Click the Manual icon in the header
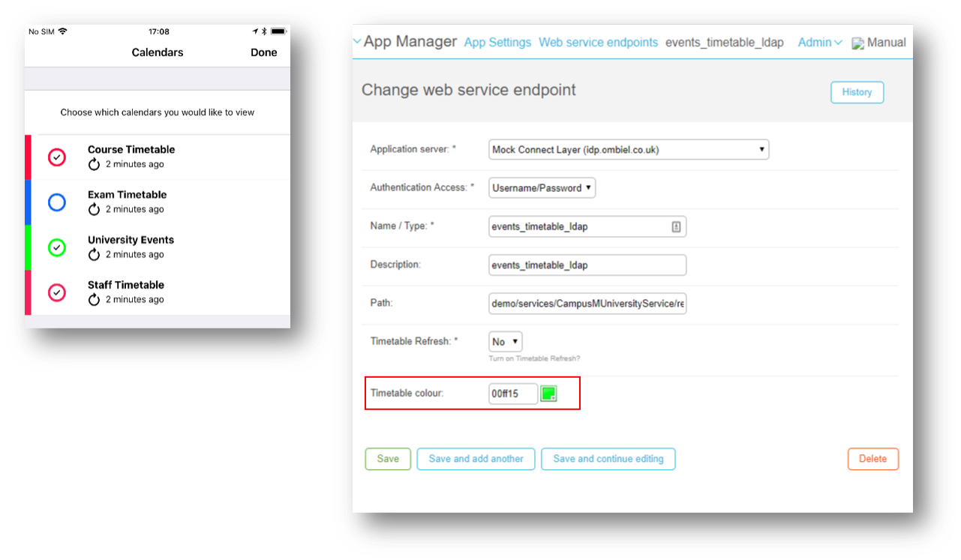This screenshot has width=961, height=560. [x=858, y=43]
